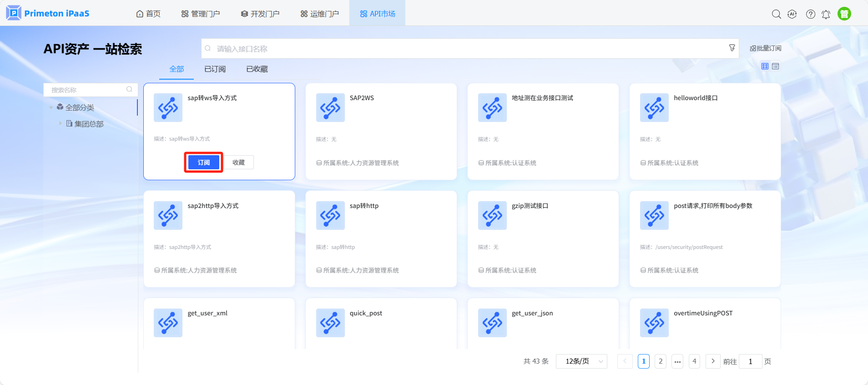868x385 pixels.
Task: Expand the 集团总部 tree node
Action: 60,123
